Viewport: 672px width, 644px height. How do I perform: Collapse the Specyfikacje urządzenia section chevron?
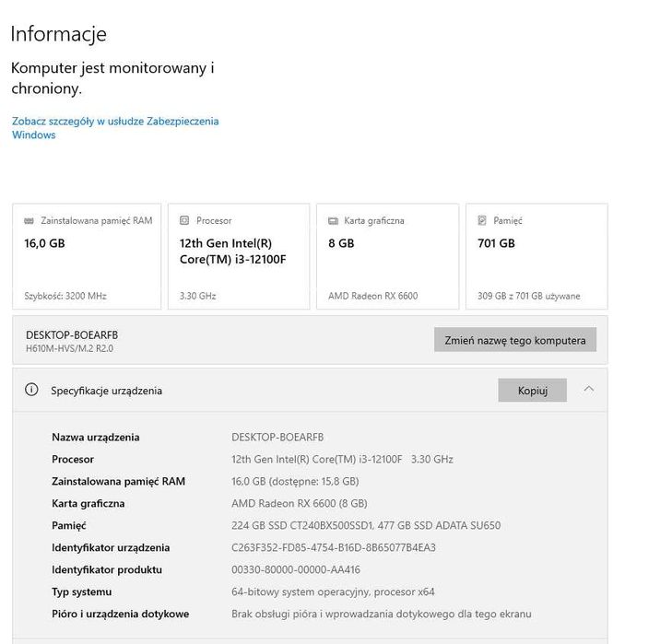tap(589, 389)
